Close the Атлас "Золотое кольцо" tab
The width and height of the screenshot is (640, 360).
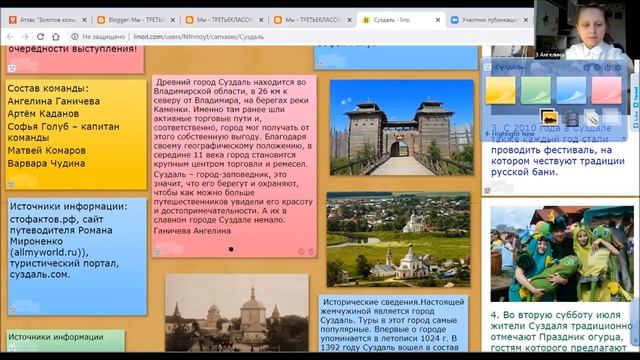84,20
